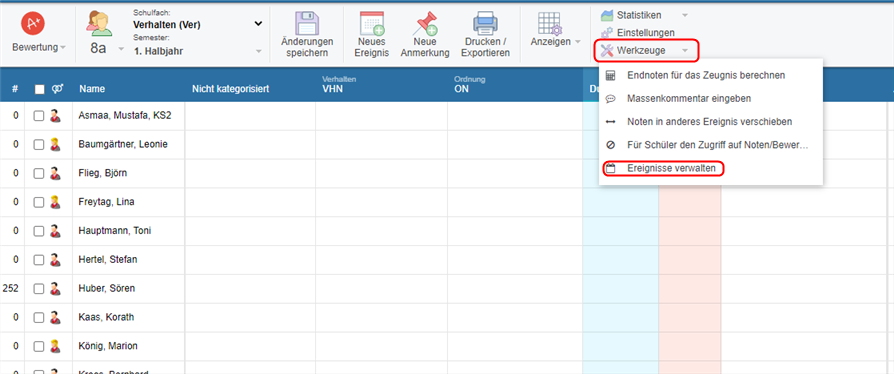Expand the Anzeigen dropdown arrow

[x=577, y=42]
